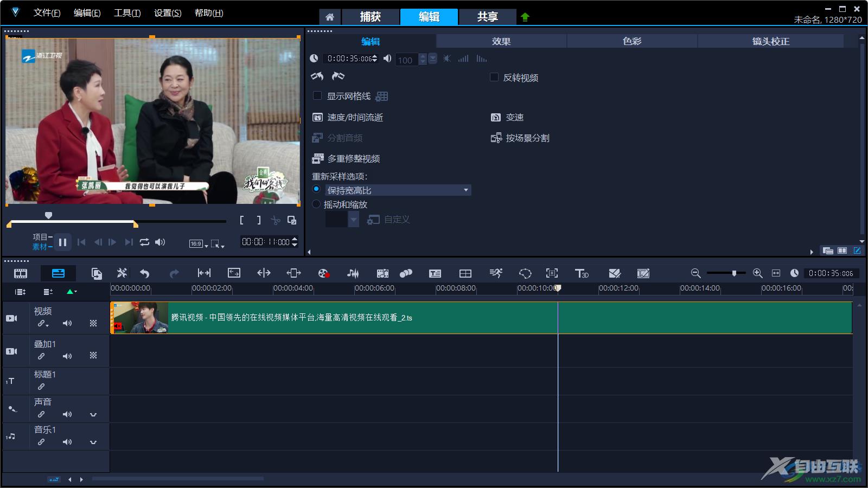Zoom out the timeline
Image resolution: width=868 pixels, height=488 pixels.
(x=695, y=273)
